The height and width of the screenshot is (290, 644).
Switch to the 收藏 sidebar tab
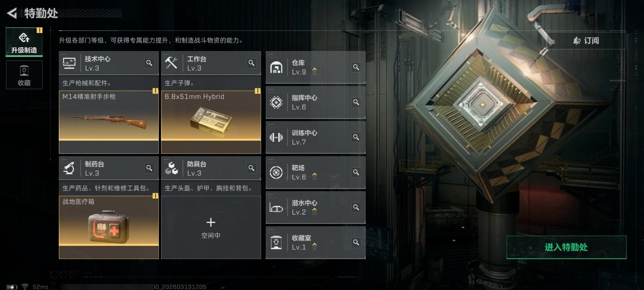(24, 75)
